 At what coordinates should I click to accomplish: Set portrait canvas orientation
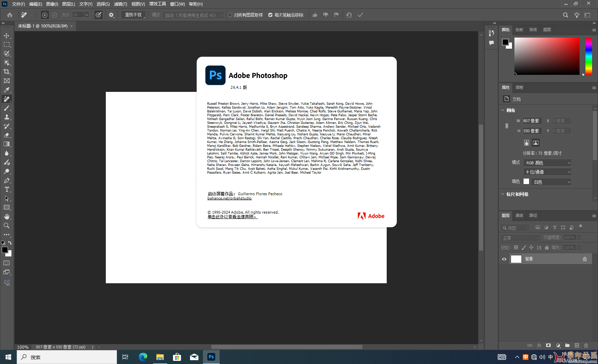pos(527,143)
